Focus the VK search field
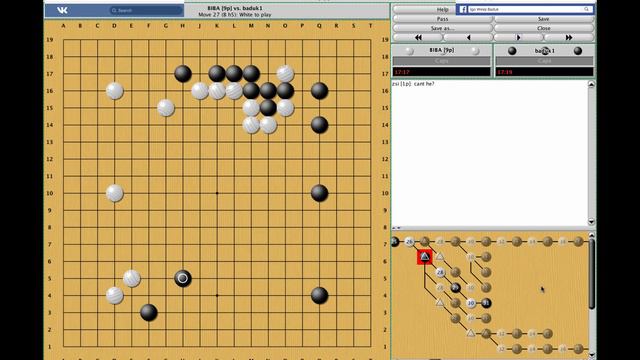The width and height of the screenshot is (640, 360). point(146,10)
